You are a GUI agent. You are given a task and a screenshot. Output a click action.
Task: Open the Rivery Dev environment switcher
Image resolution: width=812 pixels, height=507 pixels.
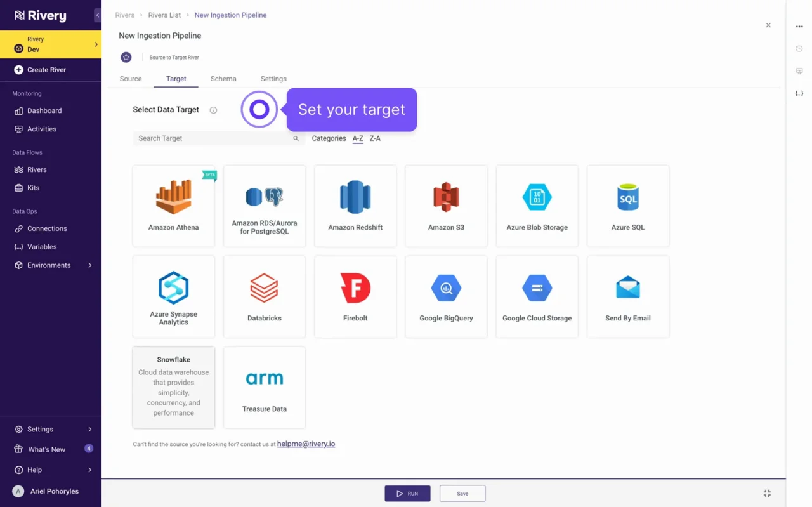[x=51, y=44]
